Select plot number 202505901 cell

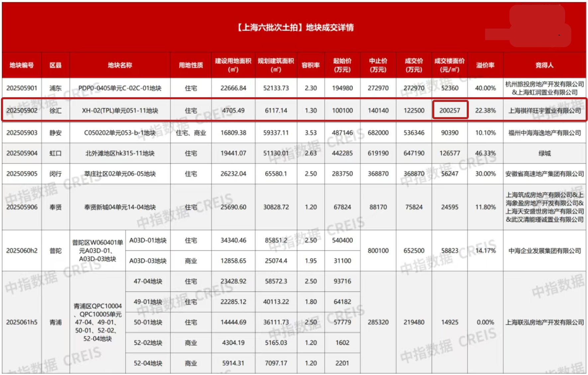(22, 88)
